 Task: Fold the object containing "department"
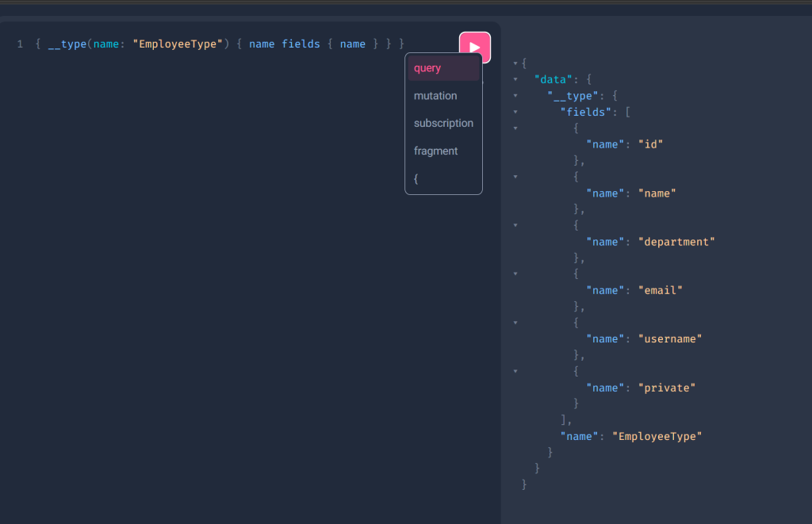point(515,225)
